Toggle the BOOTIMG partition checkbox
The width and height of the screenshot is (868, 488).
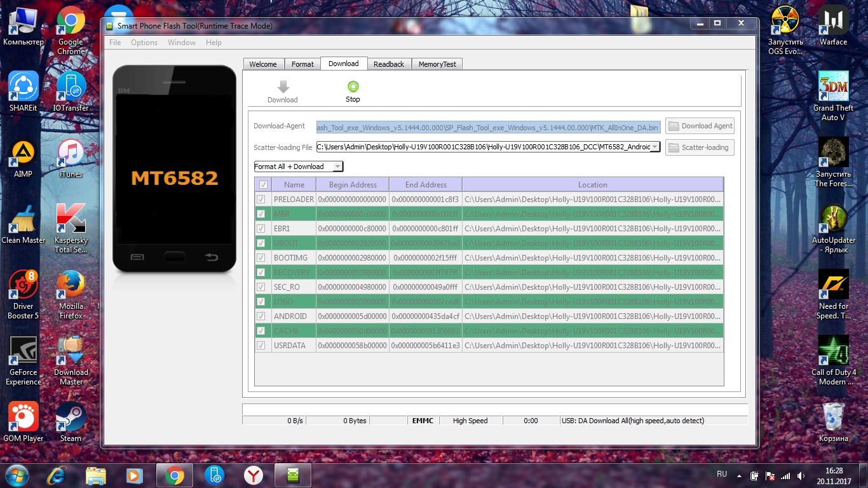261,258
